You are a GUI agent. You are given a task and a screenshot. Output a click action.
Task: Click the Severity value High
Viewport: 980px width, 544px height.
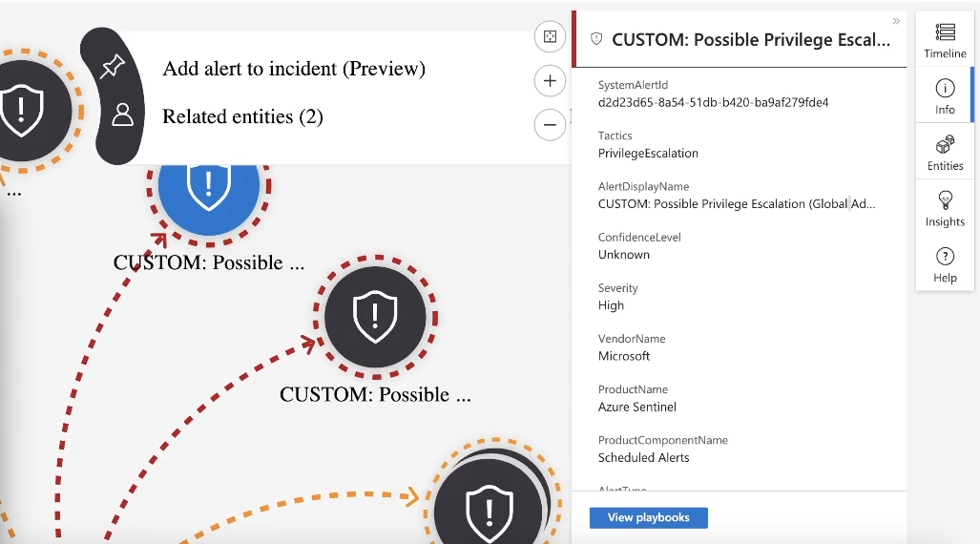click(x=611, y=305)
